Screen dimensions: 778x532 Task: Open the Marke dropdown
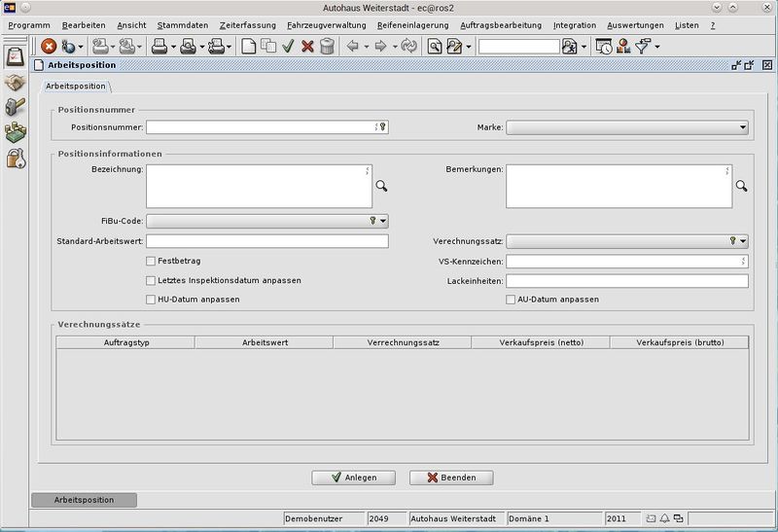point(627,127)
